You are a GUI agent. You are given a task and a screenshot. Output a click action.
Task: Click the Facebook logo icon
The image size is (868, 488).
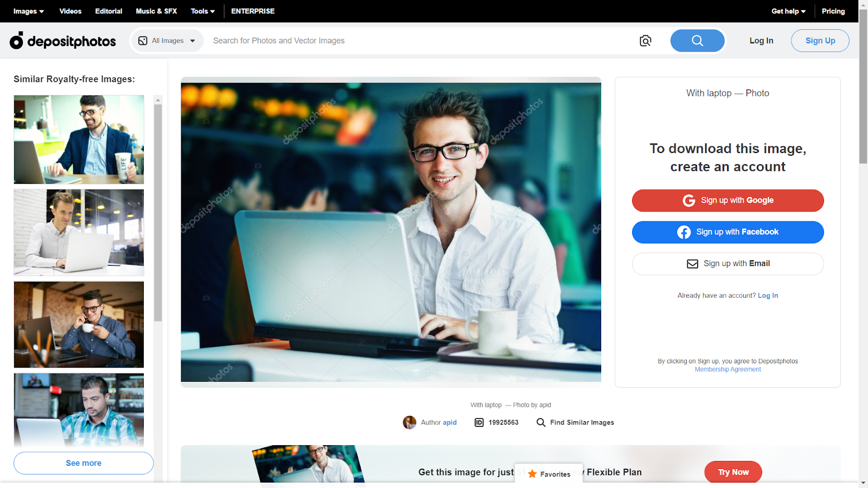(x=684, y=232)
